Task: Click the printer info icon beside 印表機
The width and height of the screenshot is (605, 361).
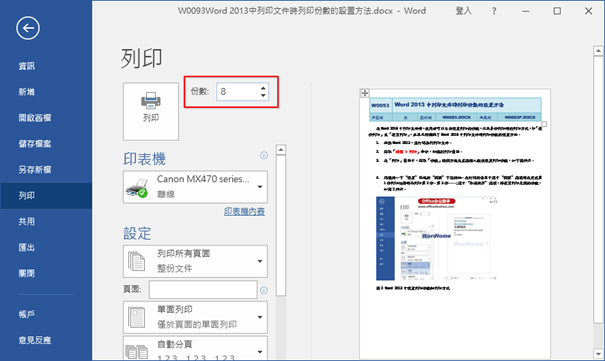Action: pos(264,155)
